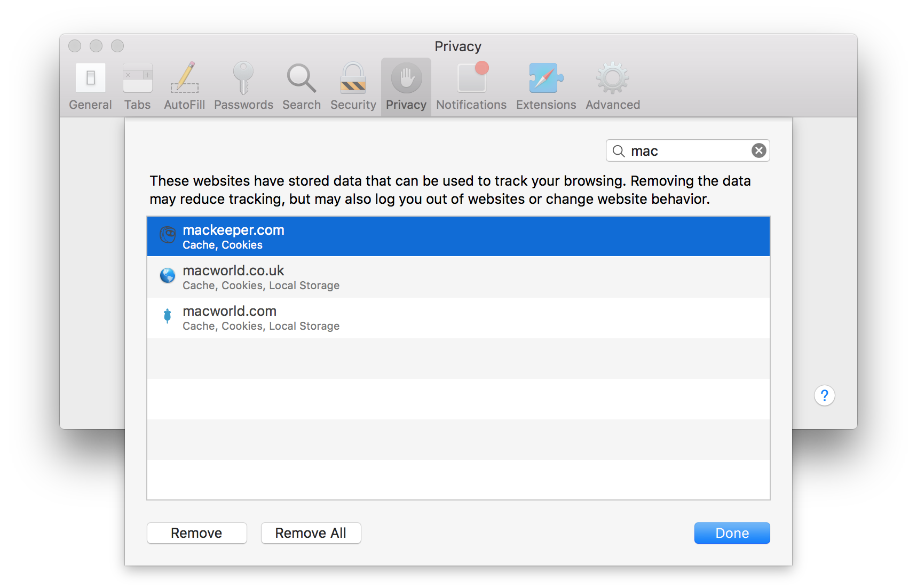Click the Passwords tab label
The image size is (917, 588).
pos(243,105)
